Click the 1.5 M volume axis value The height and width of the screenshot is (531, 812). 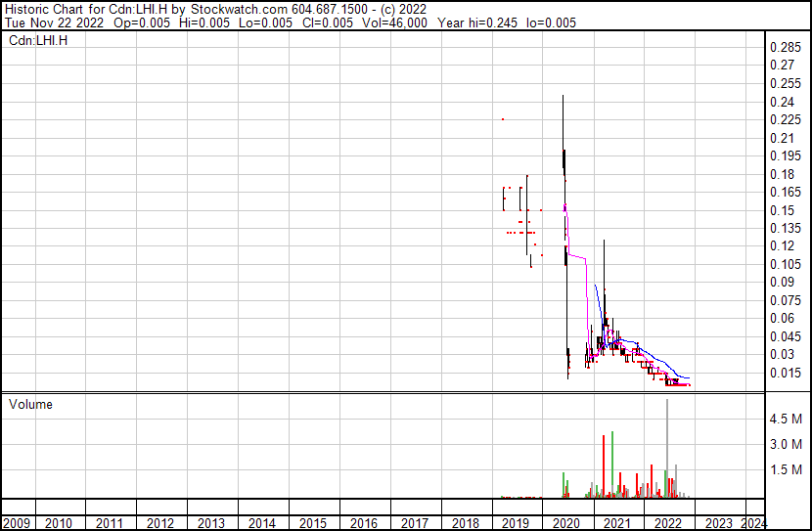click(786, 469)
